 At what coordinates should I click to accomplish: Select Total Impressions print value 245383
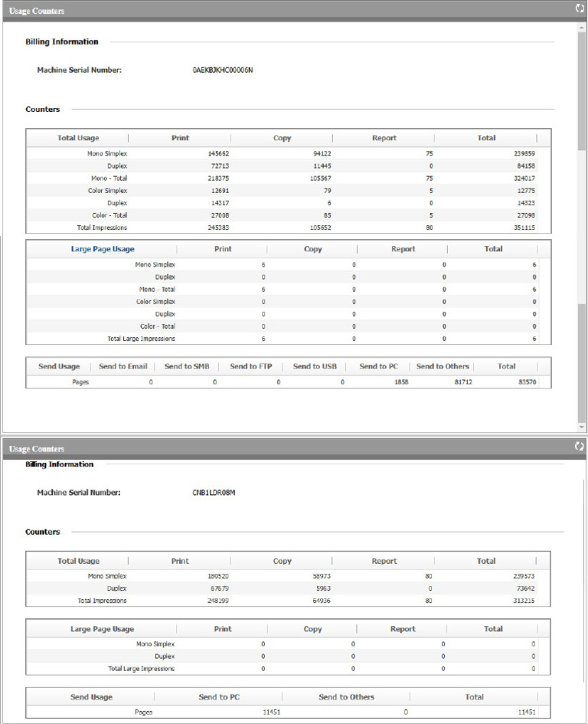[x=218, y=228]
